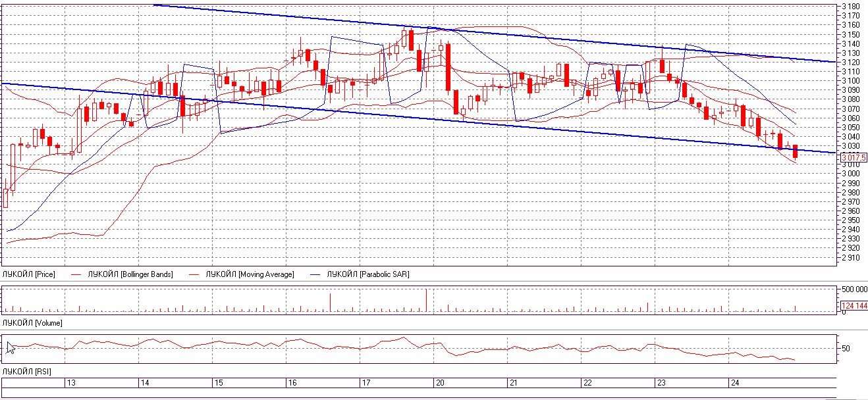Viewport: 868px width, 400px height.
Task: Click the 500 000 volume axis label
Action: (854, 289)
